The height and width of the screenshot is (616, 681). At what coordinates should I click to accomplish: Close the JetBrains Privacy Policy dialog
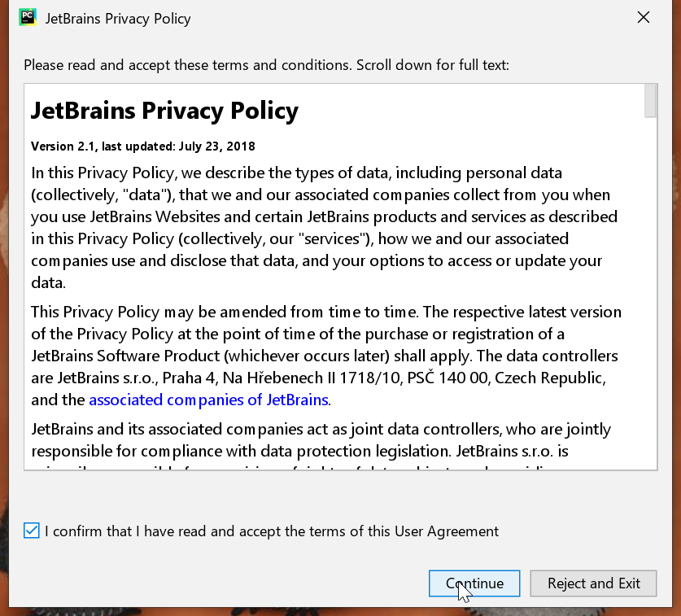pyautogui.click(x=644, y=17)
